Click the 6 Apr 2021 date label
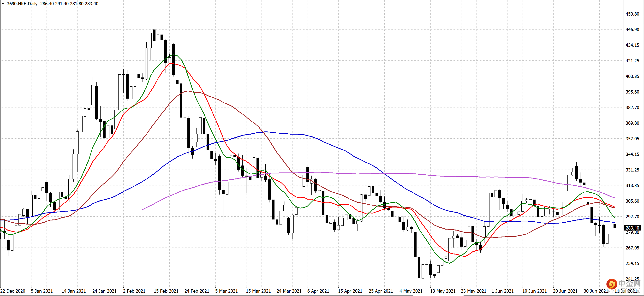Image resolution: width=644 pixels, height=296 pixels. point(318,291)
